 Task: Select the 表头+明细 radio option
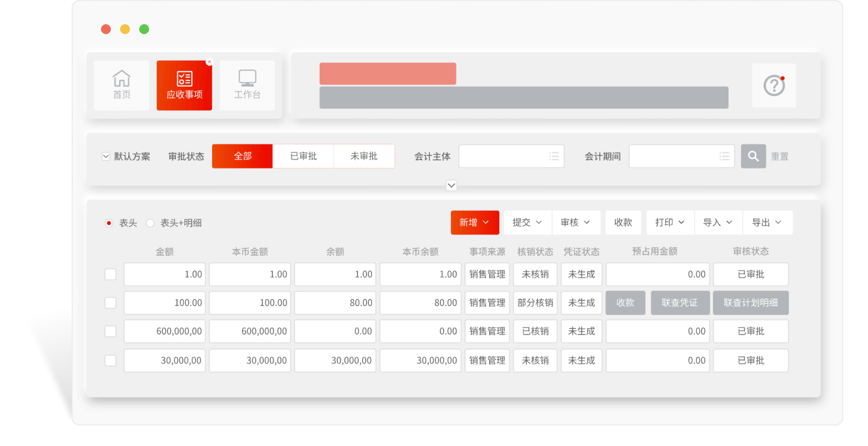pos(151,223)
